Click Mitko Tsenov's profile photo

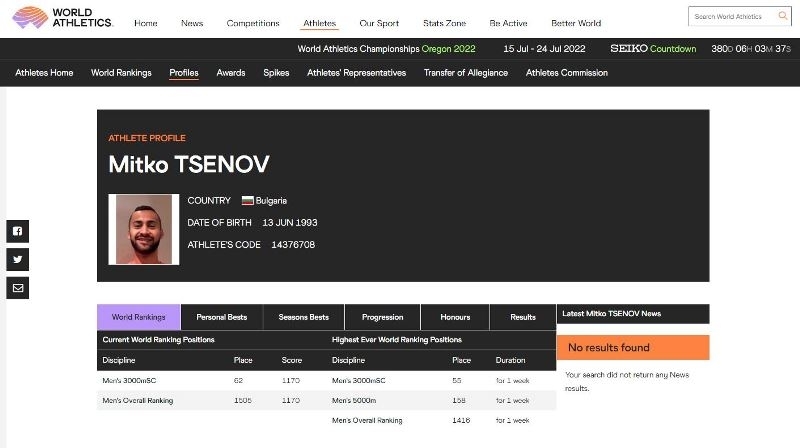pyautogui.click(x=145, y=229)
